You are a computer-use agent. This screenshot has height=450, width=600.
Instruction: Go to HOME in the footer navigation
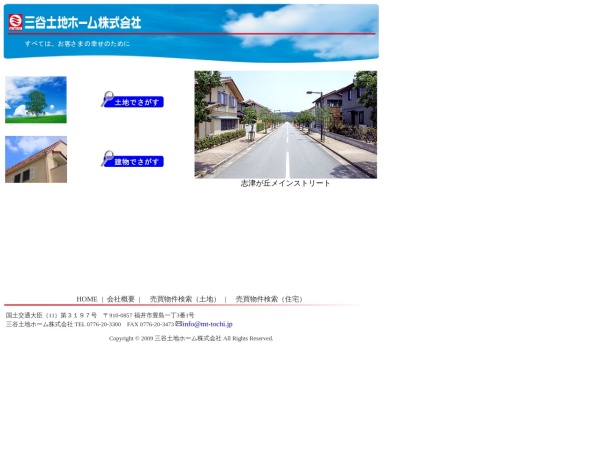[x=87, y=299]
